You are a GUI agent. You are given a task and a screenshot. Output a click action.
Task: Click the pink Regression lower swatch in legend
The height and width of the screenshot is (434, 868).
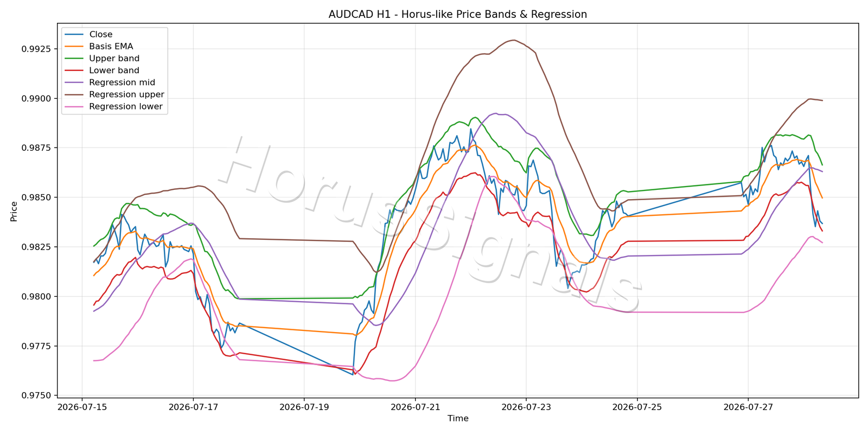pyautogui.click(x=74, y=106)
